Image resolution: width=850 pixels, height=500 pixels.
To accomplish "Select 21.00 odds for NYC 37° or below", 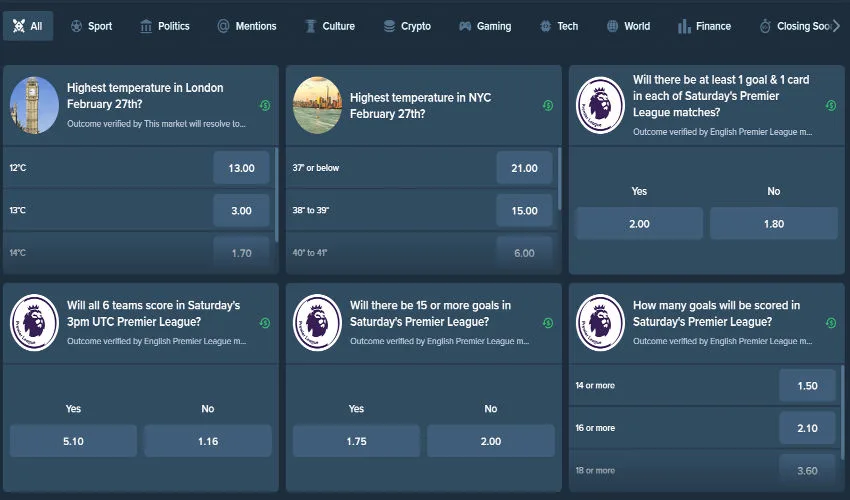I will [x=524, y=168].
